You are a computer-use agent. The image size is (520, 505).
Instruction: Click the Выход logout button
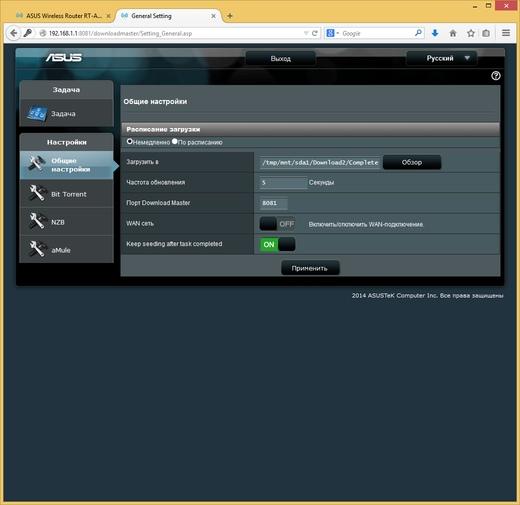[280, 58]
